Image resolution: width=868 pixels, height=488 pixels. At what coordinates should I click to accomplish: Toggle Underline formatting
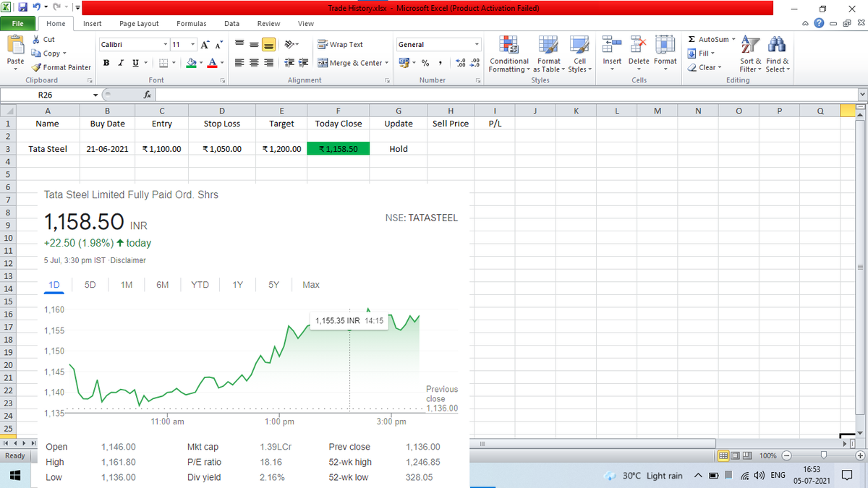[x=135, y=63]
